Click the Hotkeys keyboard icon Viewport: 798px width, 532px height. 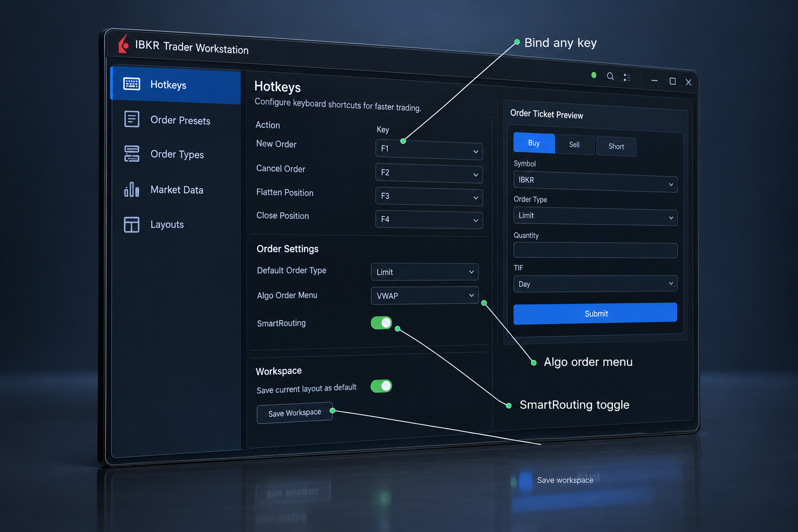[131, 84]
